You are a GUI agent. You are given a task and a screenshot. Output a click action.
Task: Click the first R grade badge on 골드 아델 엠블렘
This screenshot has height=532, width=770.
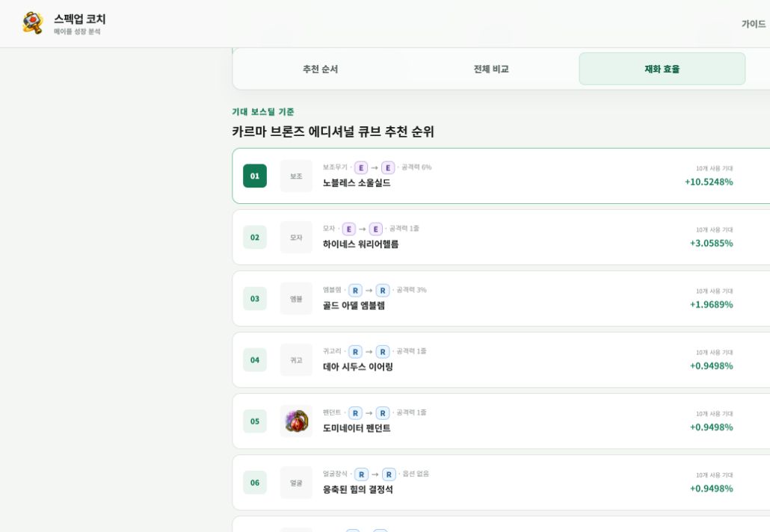point(355,291)
